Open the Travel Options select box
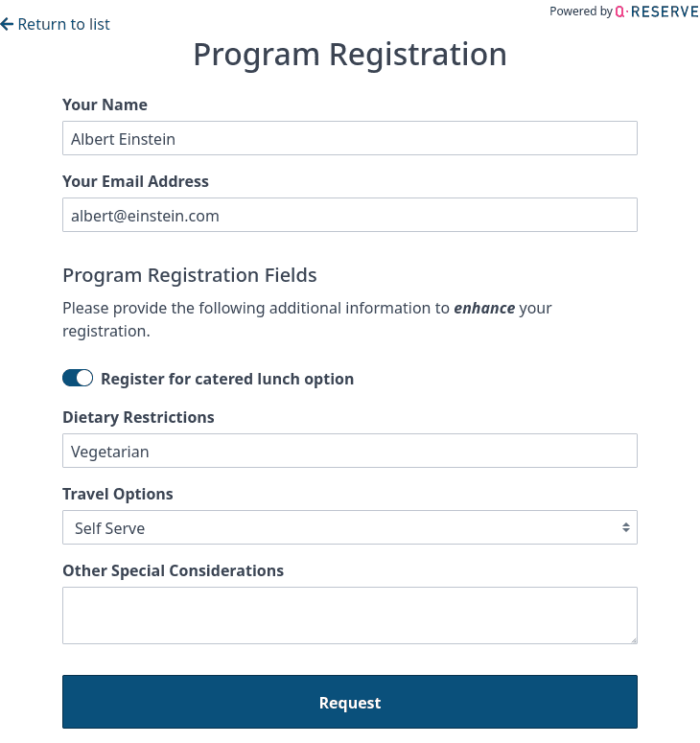 [350, 527]
